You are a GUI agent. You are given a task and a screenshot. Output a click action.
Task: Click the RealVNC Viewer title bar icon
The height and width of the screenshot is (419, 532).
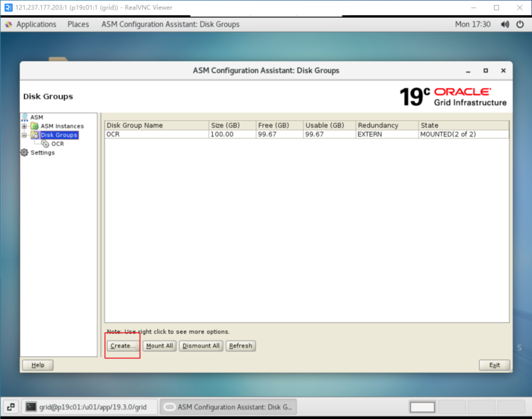click(x=8, y=7)
